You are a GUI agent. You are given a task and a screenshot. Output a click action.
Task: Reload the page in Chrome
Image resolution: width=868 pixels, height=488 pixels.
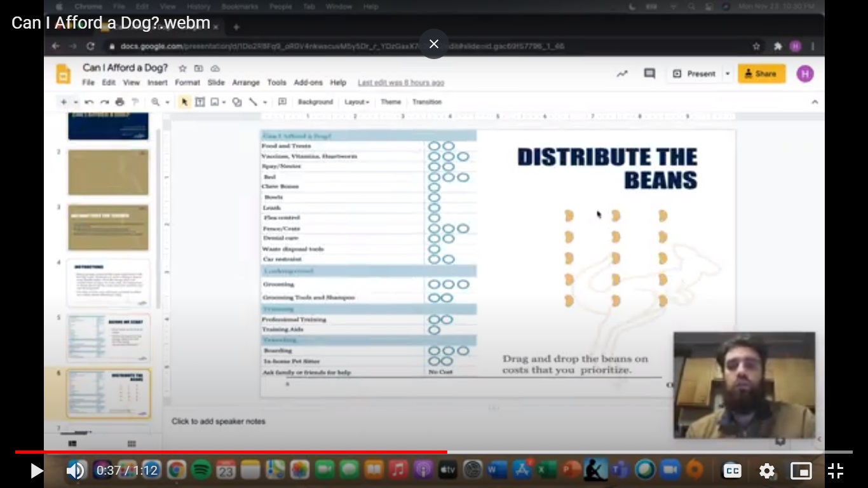(x=90, y=46)
